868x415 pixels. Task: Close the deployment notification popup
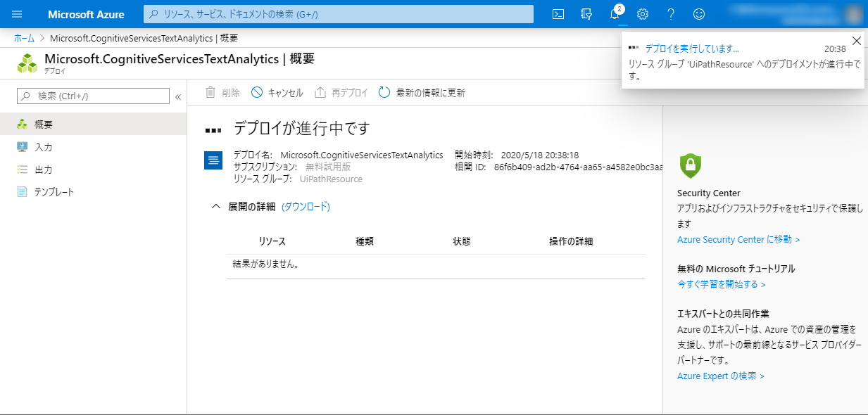click(x=856, y=41)
